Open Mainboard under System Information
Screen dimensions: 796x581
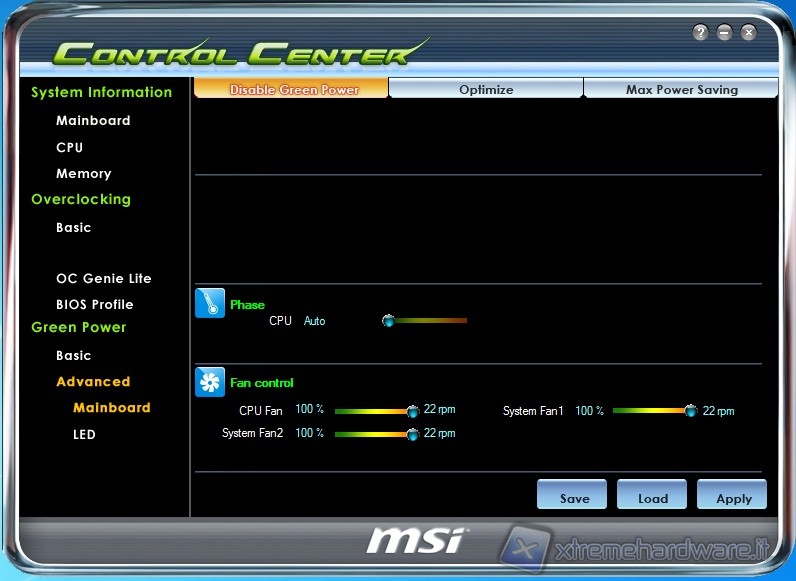93,120
